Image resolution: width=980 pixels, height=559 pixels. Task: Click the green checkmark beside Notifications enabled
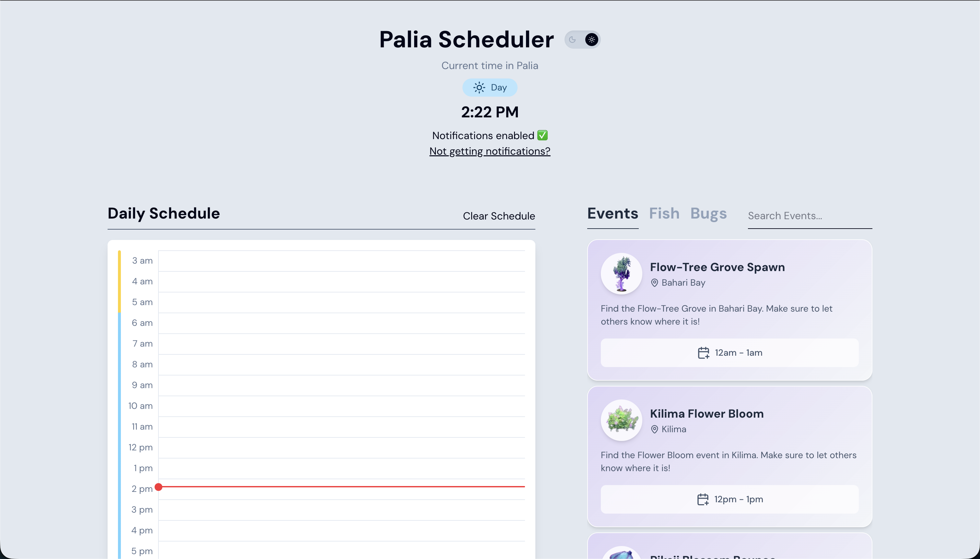[542, 135]
